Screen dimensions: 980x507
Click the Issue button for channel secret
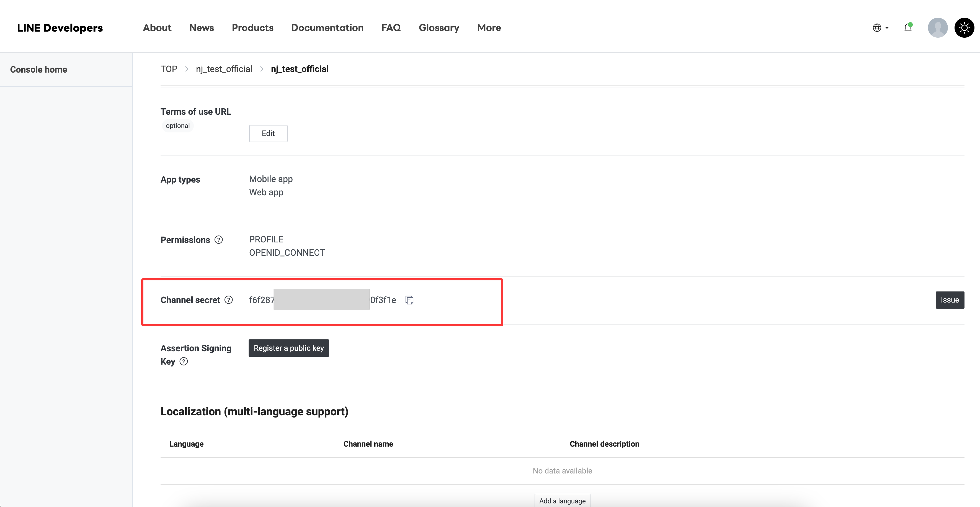[950, 300]
